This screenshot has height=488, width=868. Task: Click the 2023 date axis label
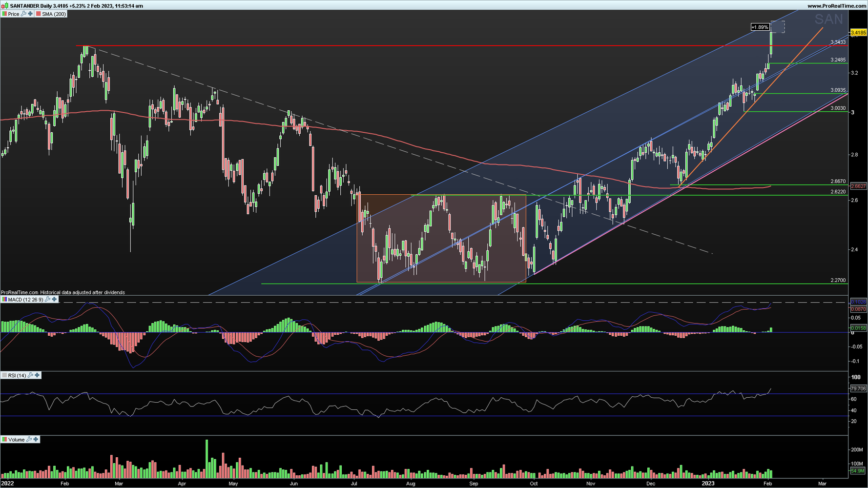(708, 484)
